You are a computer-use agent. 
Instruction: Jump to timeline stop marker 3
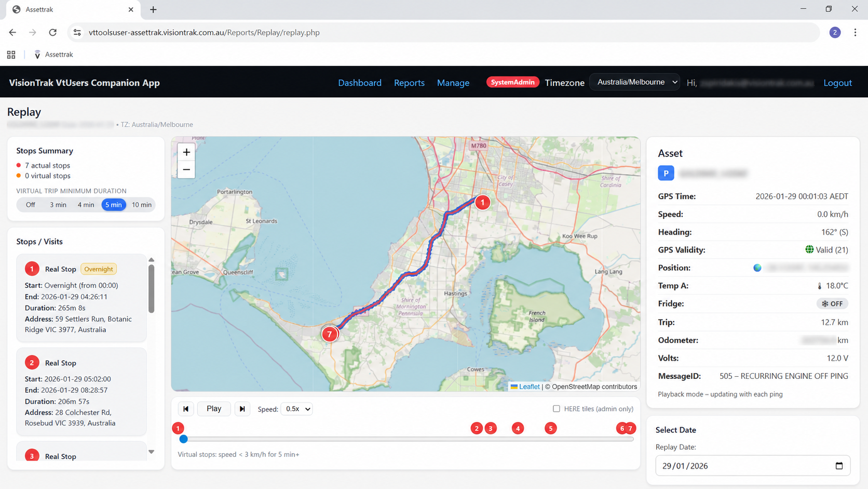pos(491,428)
